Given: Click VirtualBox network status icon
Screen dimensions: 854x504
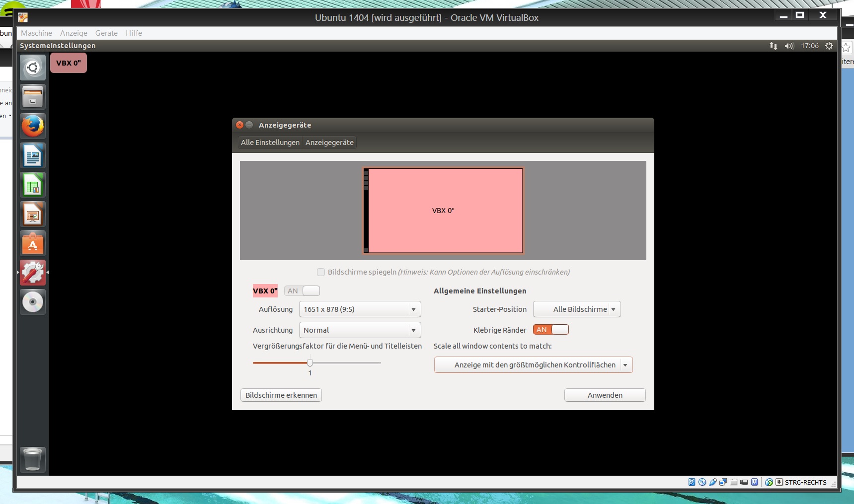Looking at the screenshot, I should (723, 482).
